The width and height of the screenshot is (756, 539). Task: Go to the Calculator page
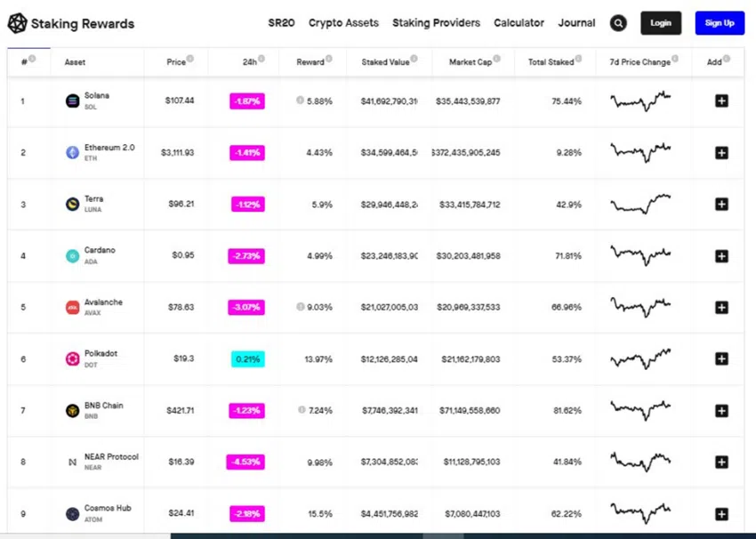519,22
